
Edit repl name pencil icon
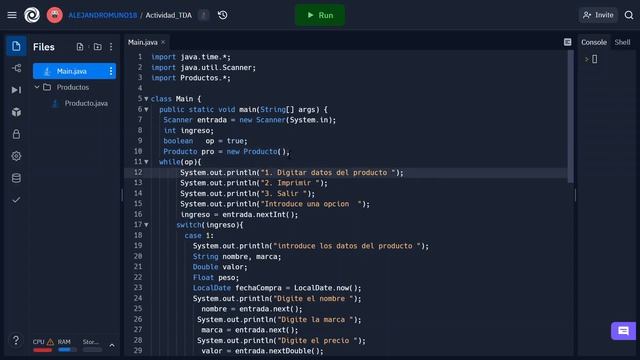tap(203, 15)
